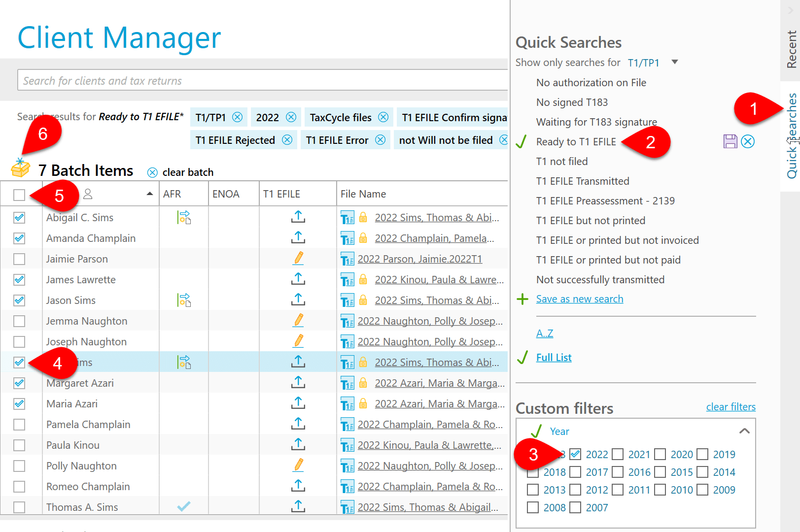Click the client search input field
This screenshot has height=532, width=800.
[263, 80]
